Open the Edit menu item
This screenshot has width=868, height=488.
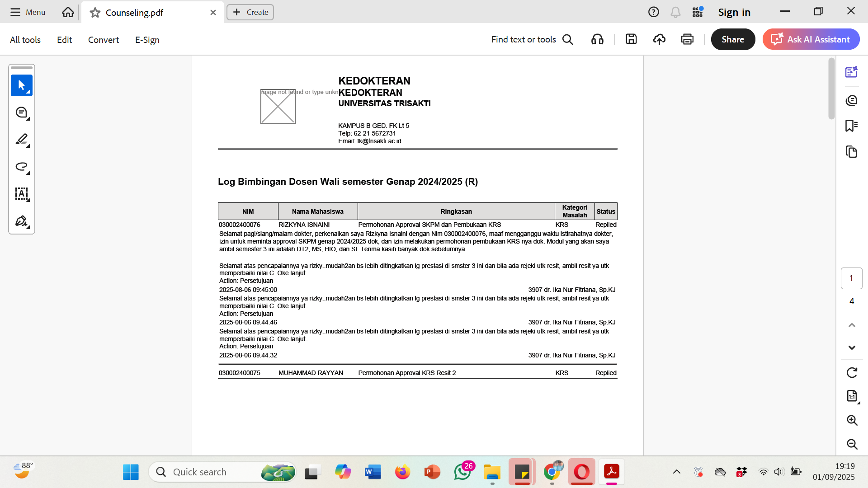tap(64, 40)
